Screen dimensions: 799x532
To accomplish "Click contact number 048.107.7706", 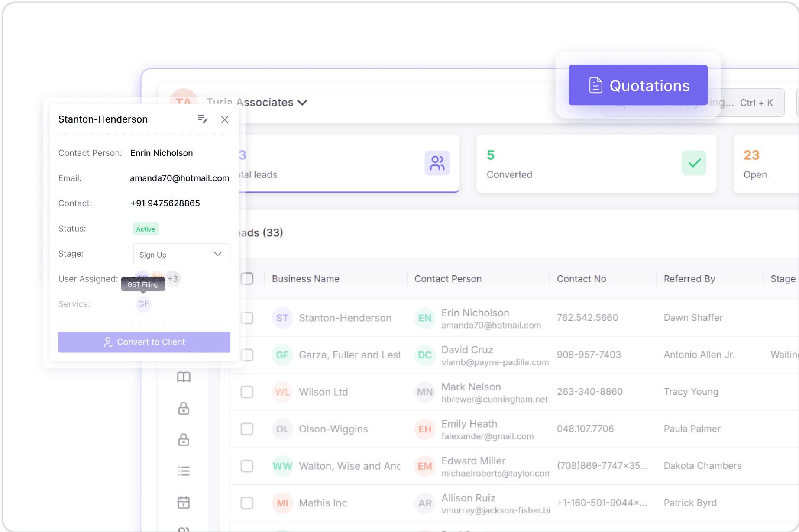I will click(x=586, y=429).
